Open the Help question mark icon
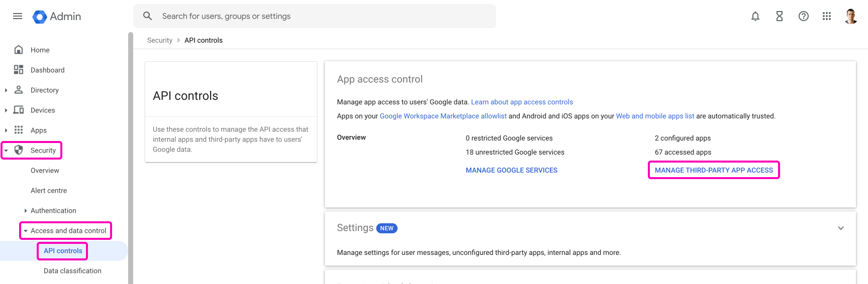868x284 pixels. point(803,16)
